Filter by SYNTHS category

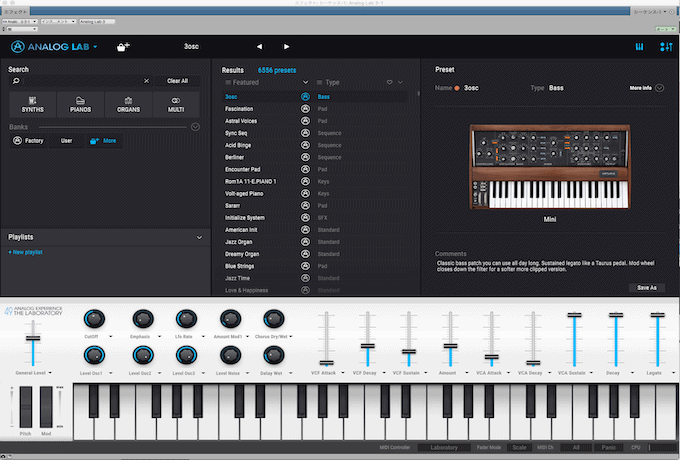(x=33, y=104)
